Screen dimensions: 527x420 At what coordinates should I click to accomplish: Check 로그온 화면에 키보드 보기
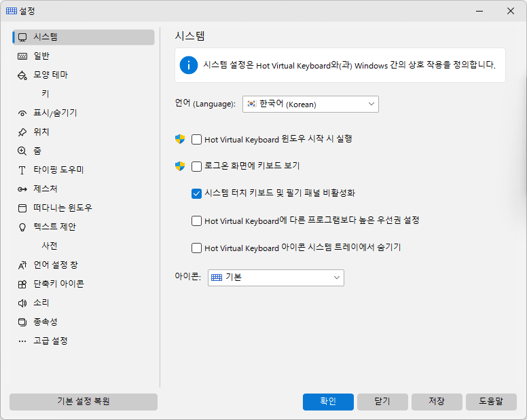tap(197, 166)
